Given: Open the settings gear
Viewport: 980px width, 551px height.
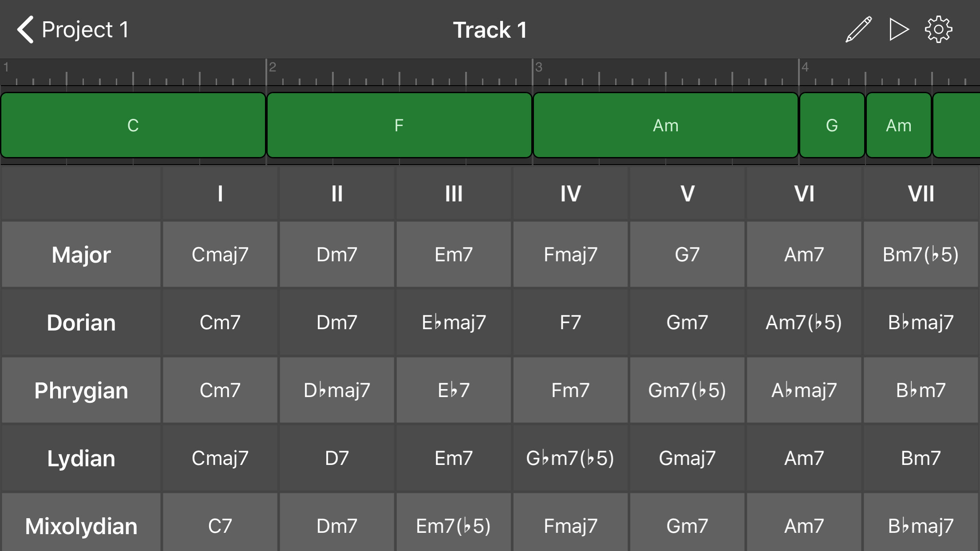Looking at the screenshot, I should (938, 29).
